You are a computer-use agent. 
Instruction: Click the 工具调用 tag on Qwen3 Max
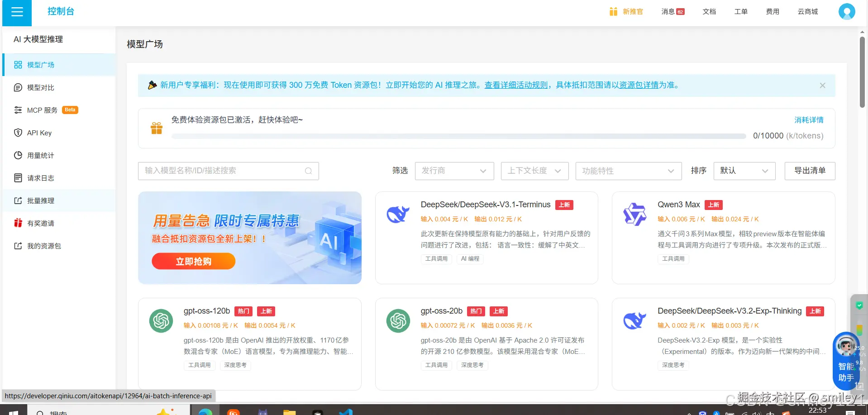point(673,259)
